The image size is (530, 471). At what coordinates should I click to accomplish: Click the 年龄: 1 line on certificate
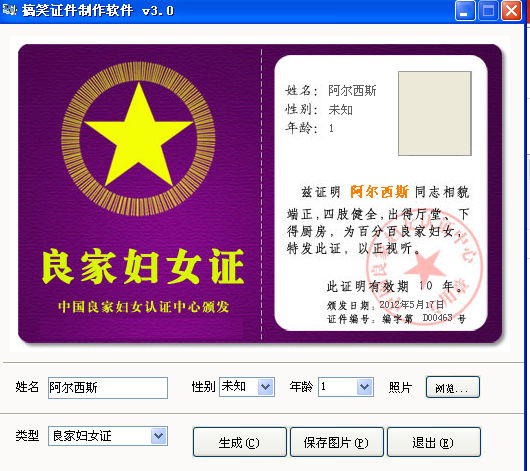pos(310,128)
